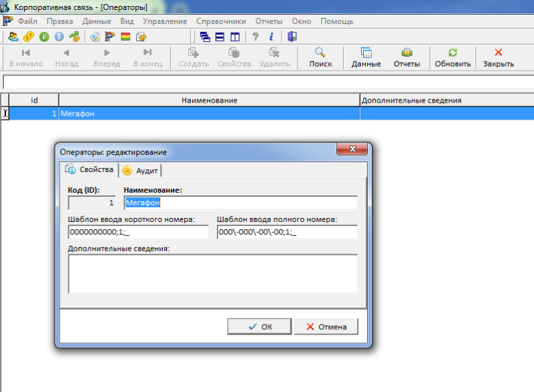
Task: Click the OK button in dialog
Action: coord(260,326)
